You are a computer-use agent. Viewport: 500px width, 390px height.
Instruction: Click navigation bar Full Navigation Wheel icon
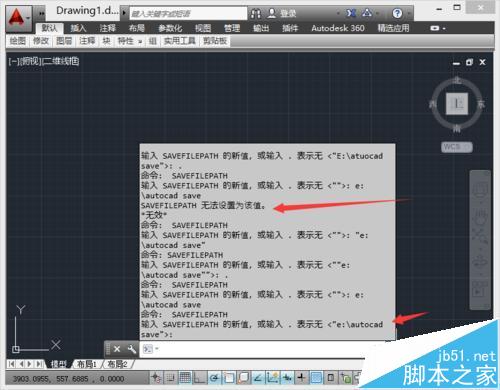click(480, 189)
